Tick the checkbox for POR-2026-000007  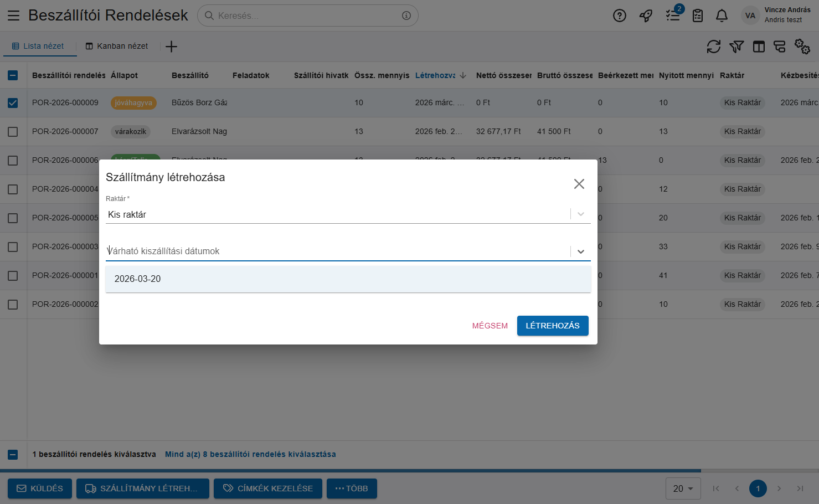pyautogui.click(x=13, y=132)
